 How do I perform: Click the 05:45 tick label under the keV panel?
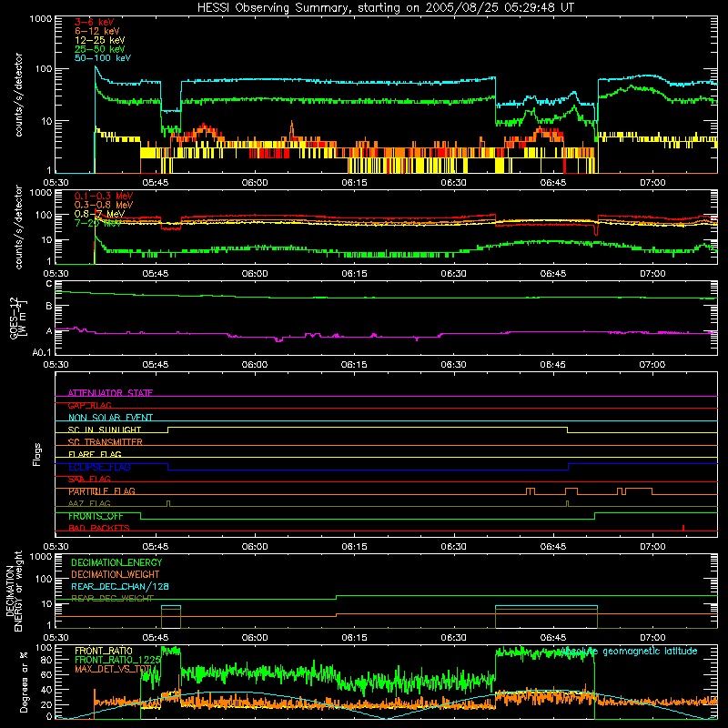pos(155,183)
